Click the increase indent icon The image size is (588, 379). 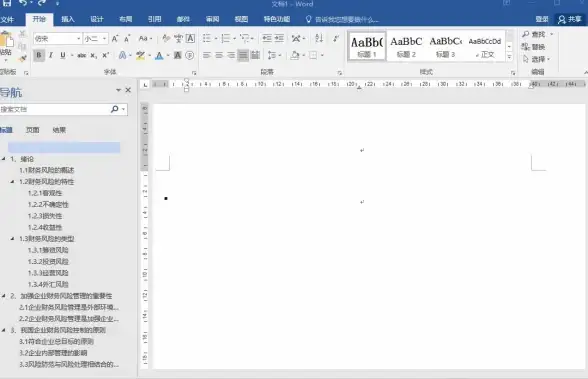(x=279, y=38)
